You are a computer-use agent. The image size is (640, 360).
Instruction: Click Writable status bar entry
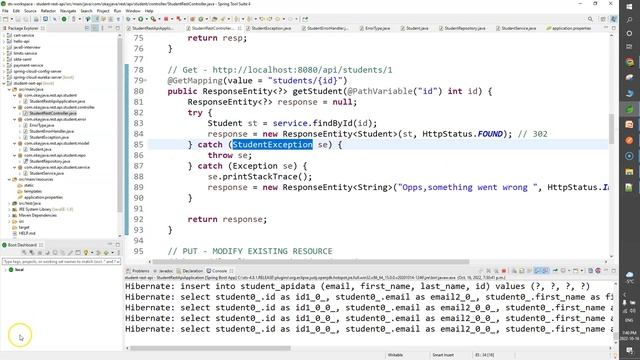[x=395, y=355]
